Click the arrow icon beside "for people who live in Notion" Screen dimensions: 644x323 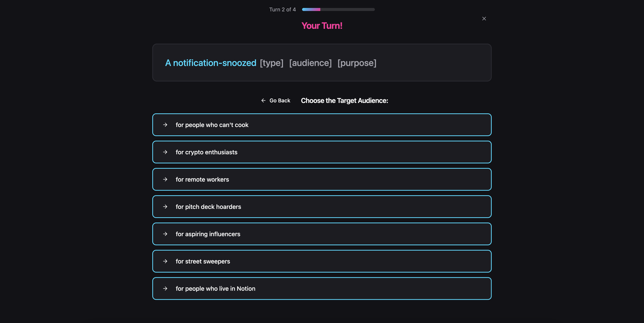click(x=165, y=289)
